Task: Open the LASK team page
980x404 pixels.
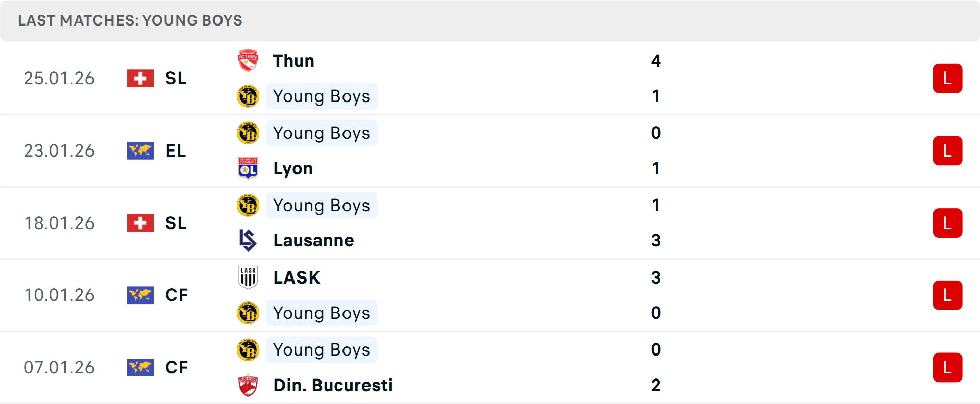Action: pos(297,278)
